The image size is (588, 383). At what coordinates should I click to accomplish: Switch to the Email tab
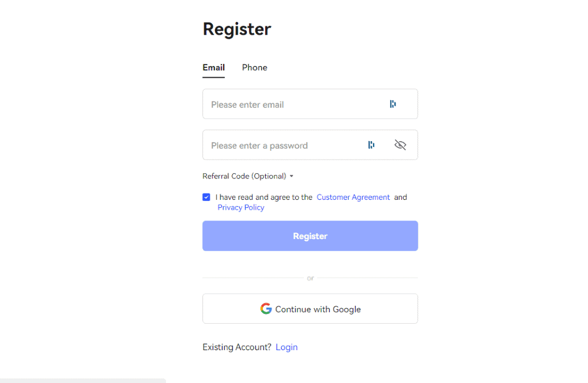[213, 68]
